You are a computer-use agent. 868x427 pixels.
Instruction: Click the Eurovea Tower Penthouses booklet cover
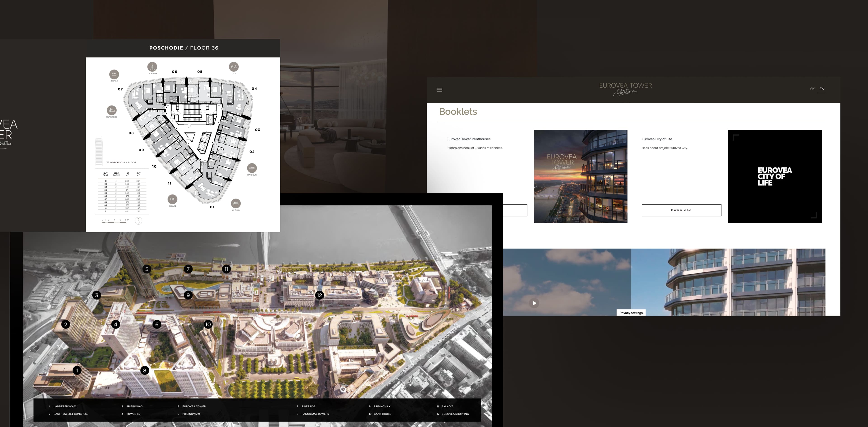580,176
